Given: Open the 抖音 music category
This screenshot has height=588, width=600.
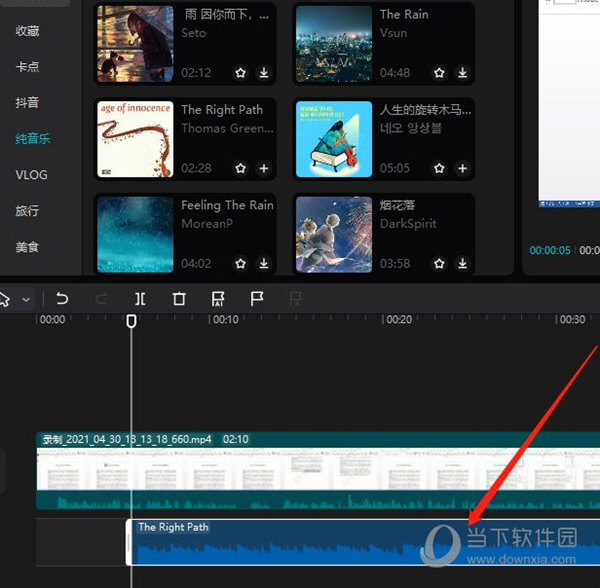Looking at the screenshot, I should point(27,103).
